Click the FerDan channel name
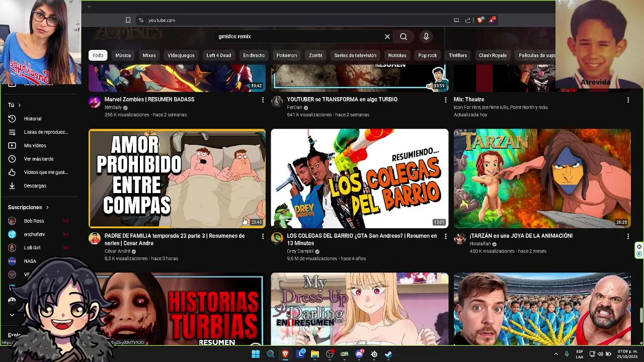The height and width of the screenshot is (362, 644). (x=294, y=108)
